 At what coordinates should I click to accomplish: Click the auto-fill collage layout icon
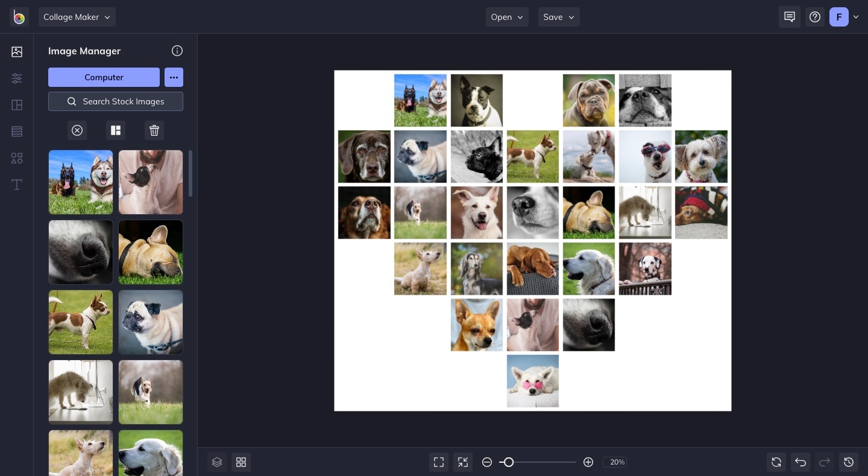[x=116, y=130]
